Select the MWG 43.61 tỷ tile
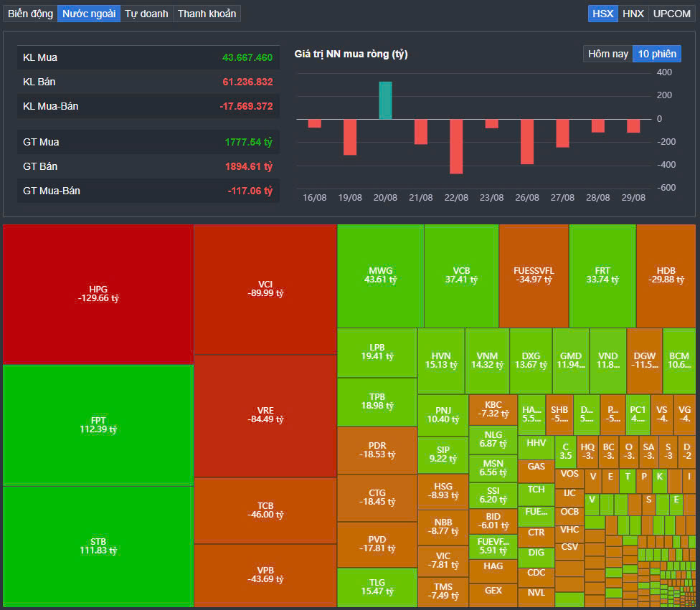The width and height of the screenshot is (700, 610). pyautogui.click(x=380, y=275)
